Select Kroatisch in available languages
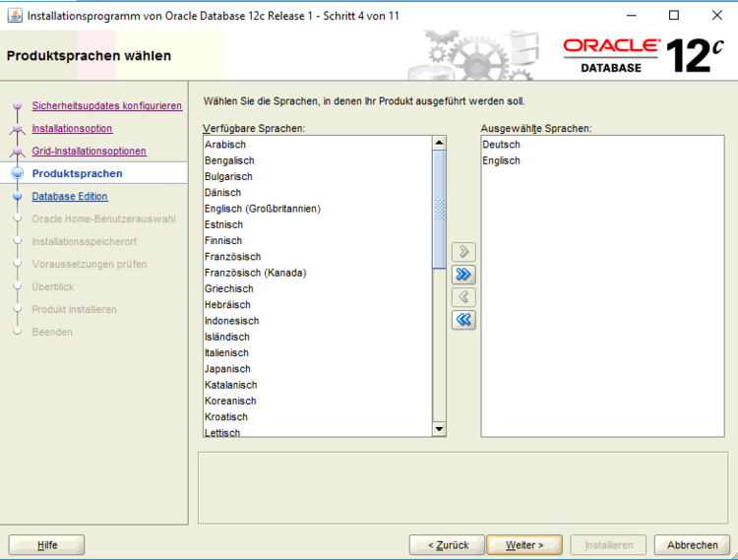 pyautogui.click(x=318, y=416)
